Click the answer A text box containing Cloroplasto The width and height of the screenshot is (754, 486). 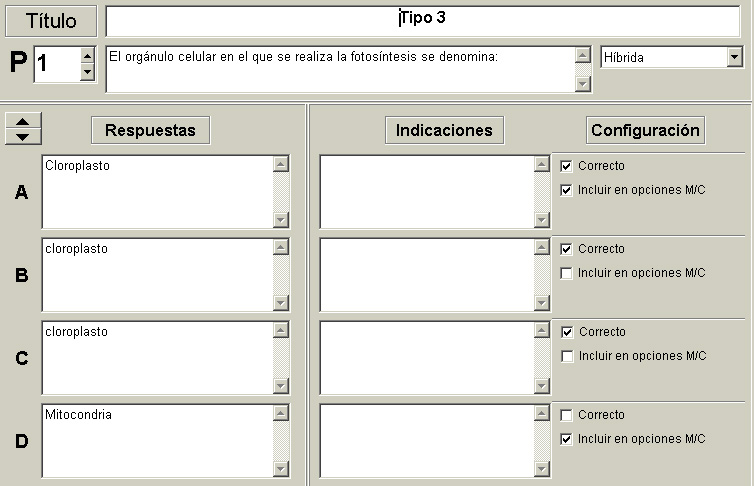pos(156,191)
